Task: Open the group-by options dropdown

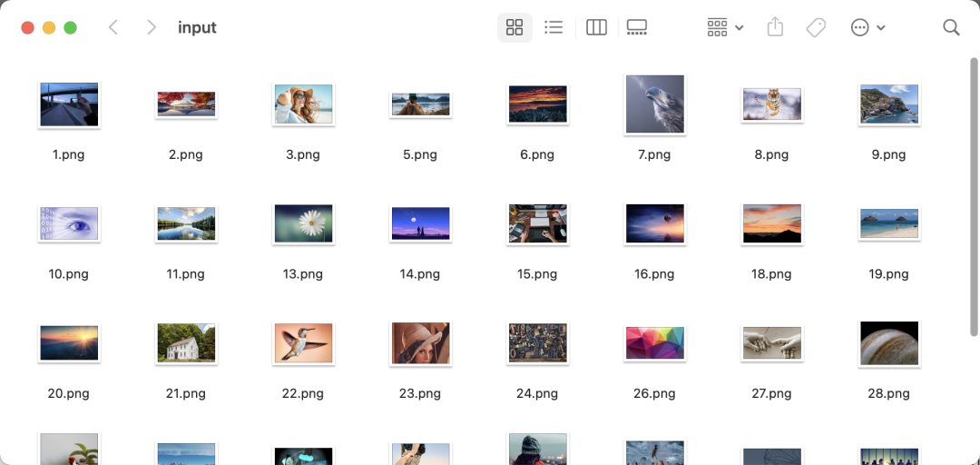Action: (725, 27)
